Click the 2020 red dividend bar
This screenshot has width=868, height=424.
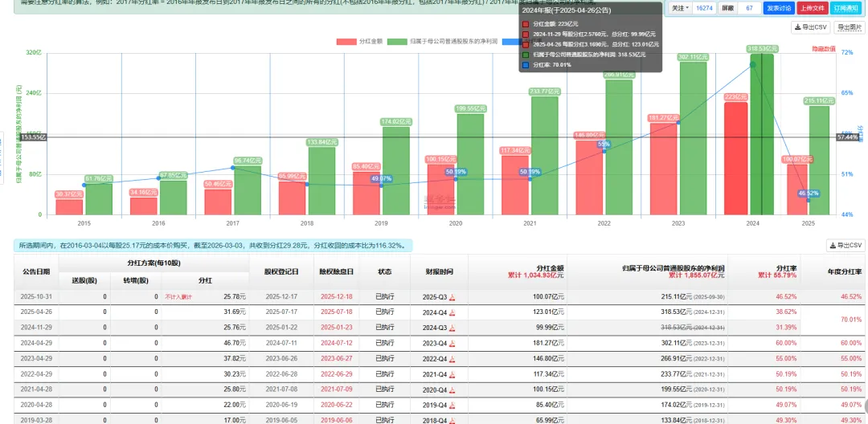[x=440, y=189]
